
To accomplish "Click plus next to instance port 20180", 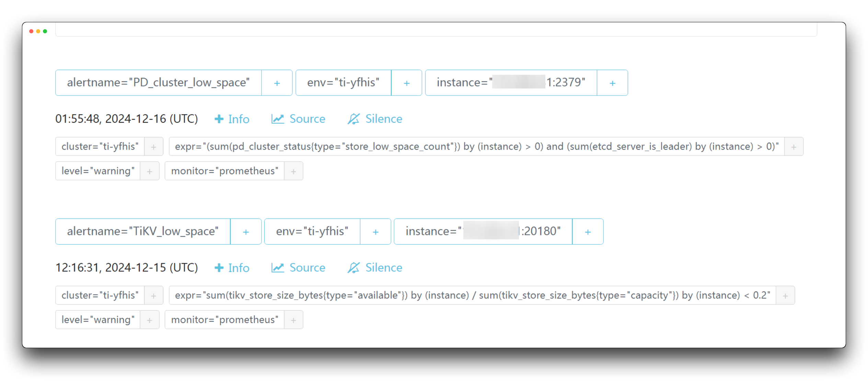I will click(588, 232).
